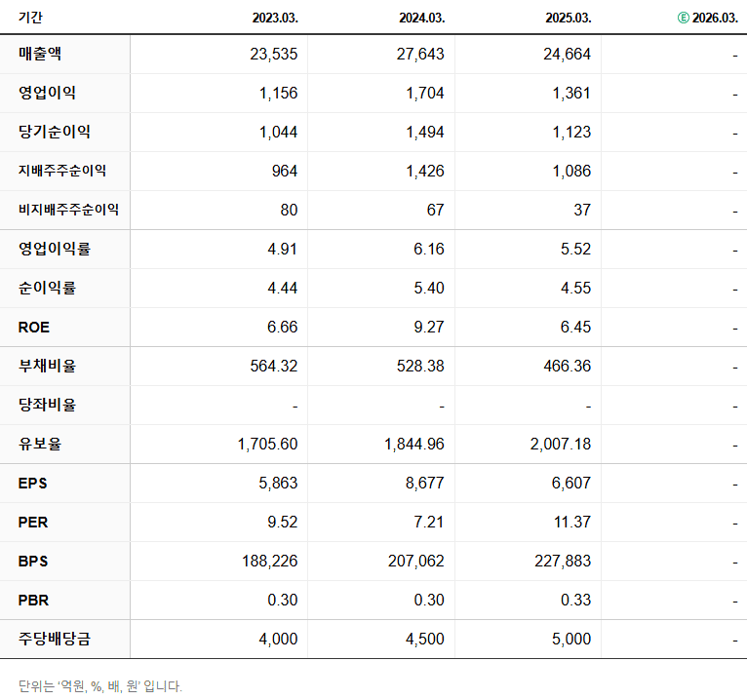This screenshot has width=747, height=700.
Task: Click the 지배주주순이익 value 1,426
Action: pyautogui.click(x=425, y=172)
